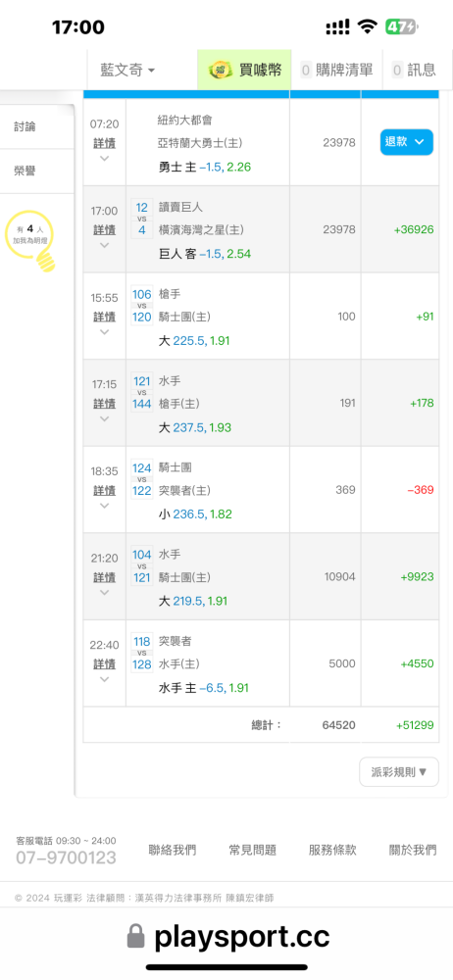Image resolution: width=453 pixels, height=980 pixels.
Task: Open the 訊息 tab
Action: 415,70
